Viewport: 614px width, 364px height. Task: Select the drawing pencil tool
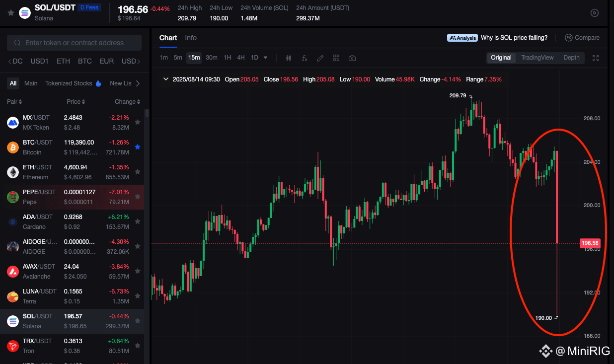click(320, 58)
